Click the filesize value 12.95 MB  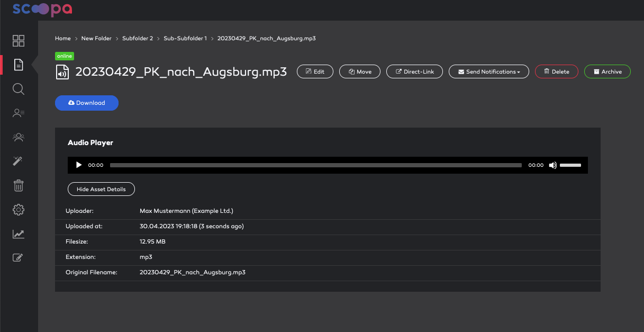[152, 241]
